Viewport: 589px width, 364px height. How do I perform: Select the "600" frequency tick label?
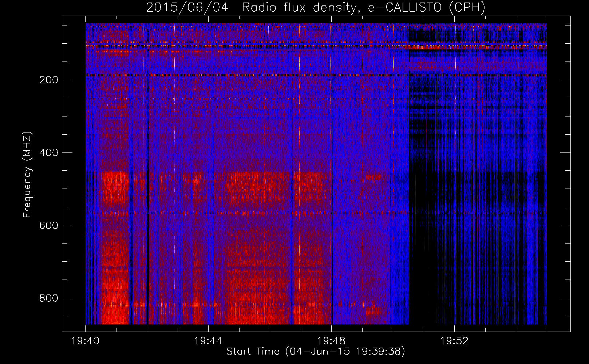pos(49,225)
